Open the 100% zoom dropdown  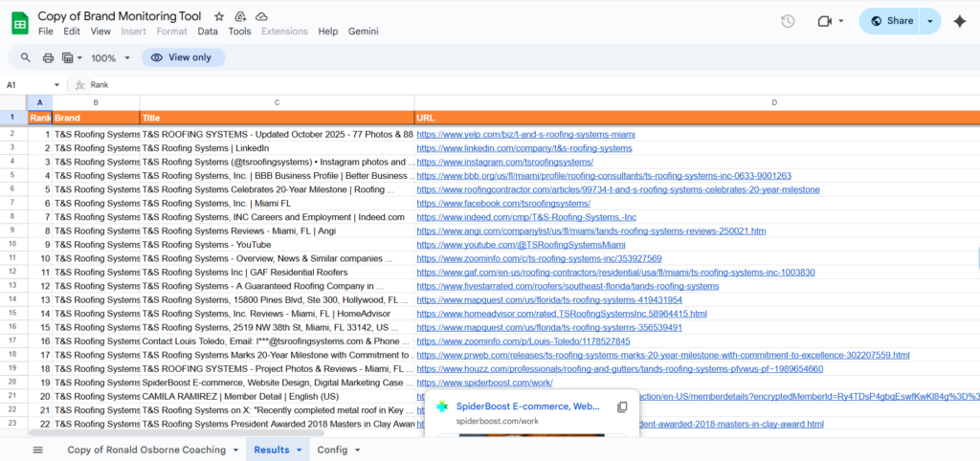coord(108,57)
